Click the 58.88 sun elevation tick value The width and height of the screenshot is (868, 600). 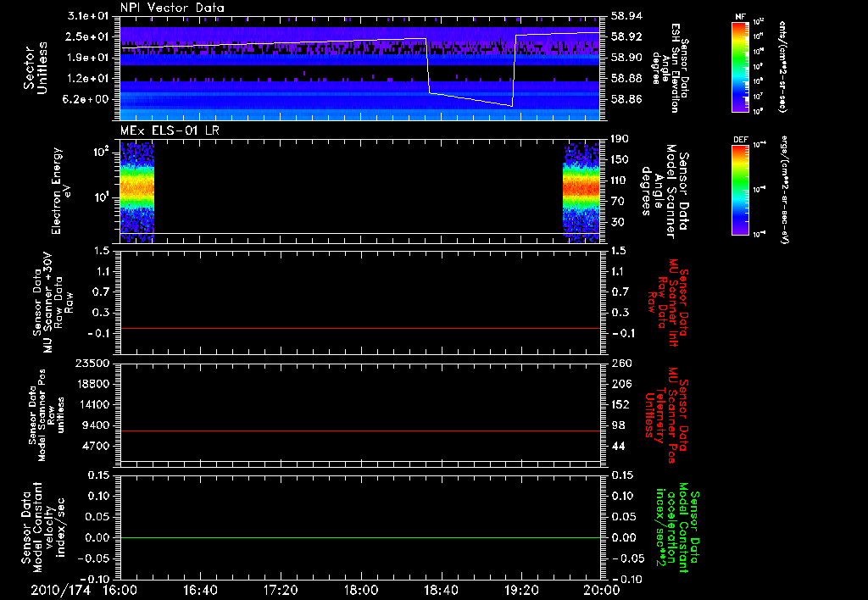[626, 79]
